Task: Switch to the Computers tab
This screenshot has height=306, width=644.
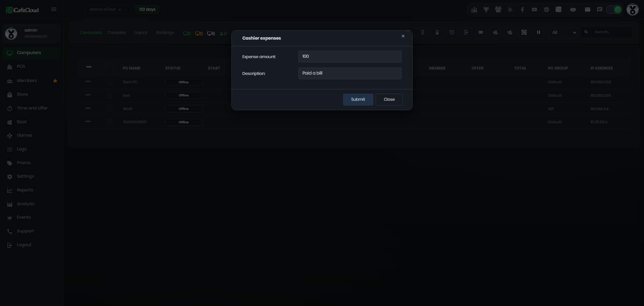Action: click(x=91, y=33)
